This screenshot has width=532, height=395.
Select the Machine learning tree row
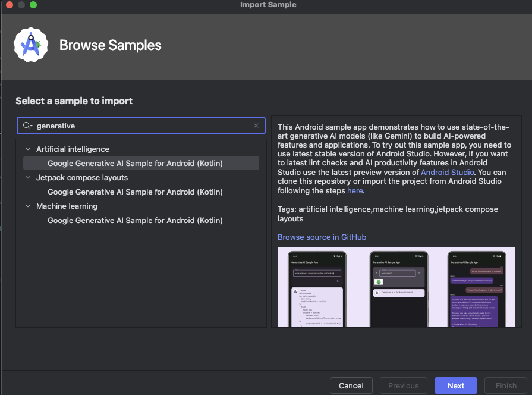(x=141, y=206)
